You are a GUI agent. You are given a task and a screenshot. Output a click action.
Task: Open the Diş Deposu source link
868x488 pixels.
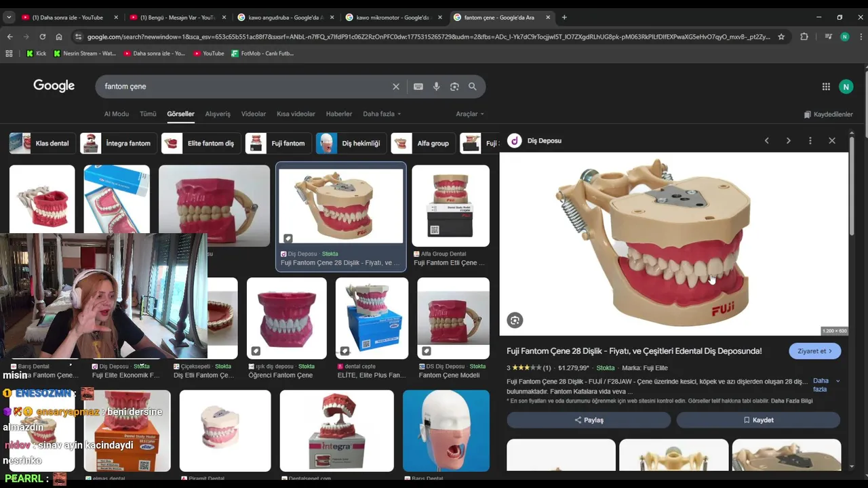[544, 141]
